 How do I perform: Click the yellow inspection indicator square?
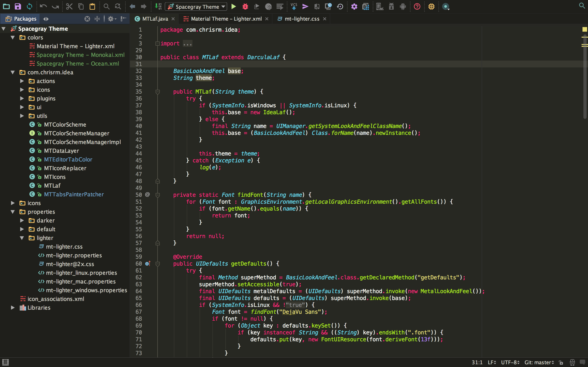[584, 29]
